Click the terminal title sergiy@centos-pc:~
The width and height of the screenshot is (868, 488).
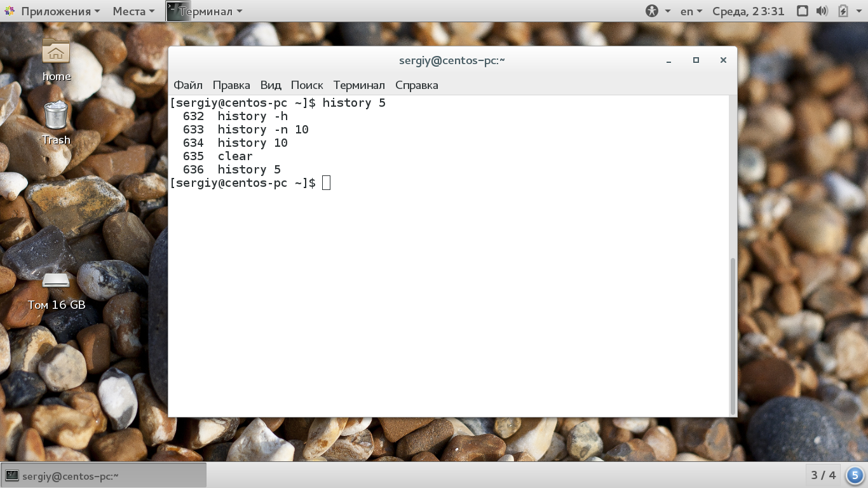452,60
